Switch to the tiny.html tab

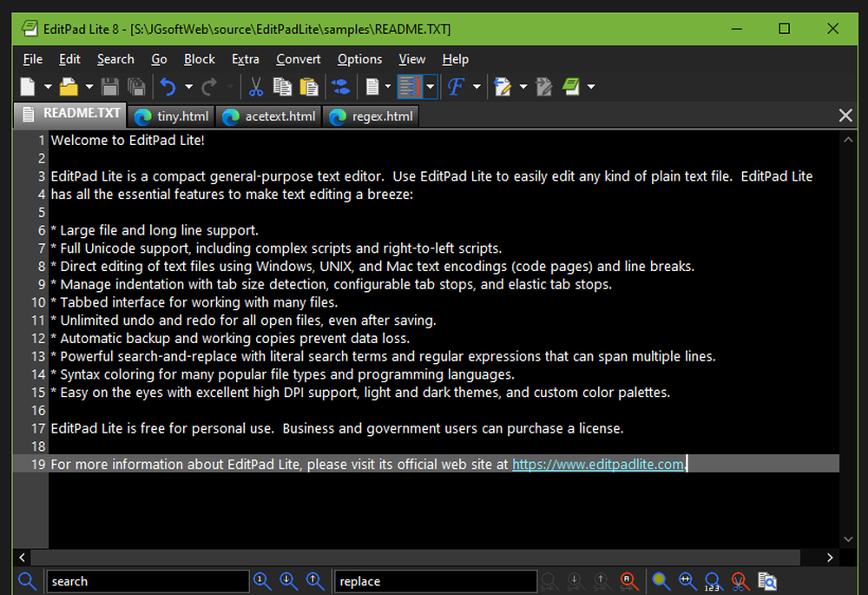(172, 117)
